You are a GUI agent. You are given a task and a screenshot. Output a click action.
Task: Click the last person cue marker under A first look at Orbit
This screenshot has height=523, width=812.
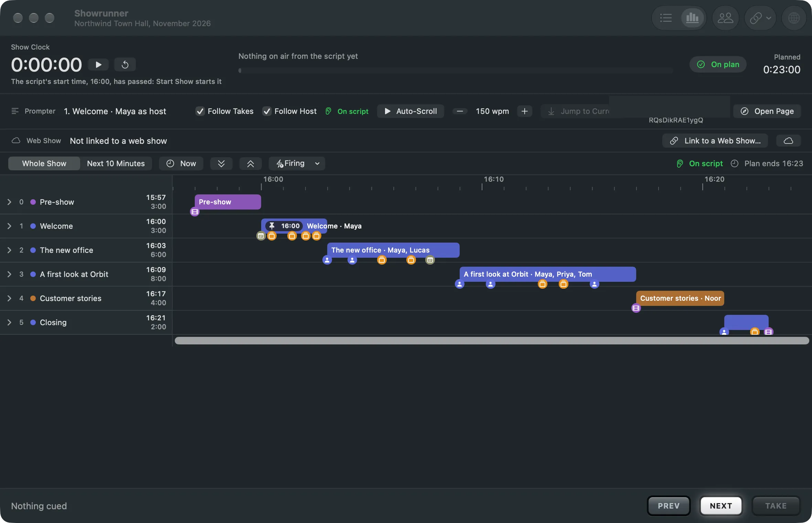pyautogui.click(x=594, y=284)
